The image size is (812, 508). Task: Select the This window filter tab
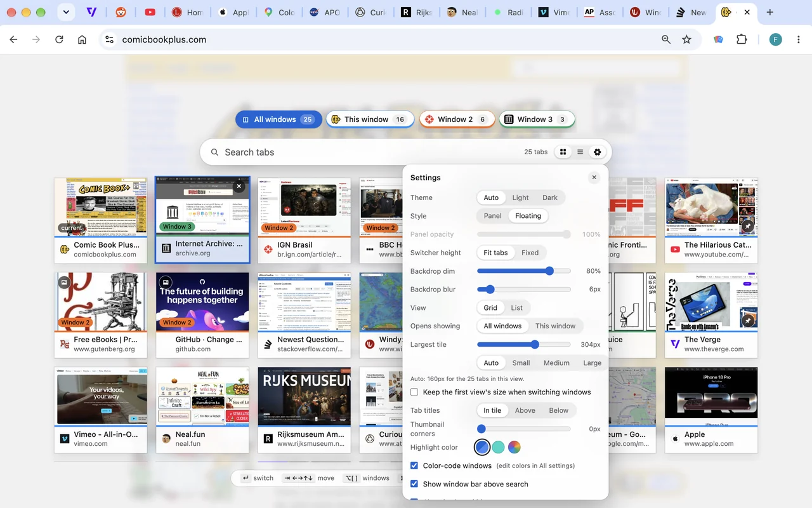[x=370, y=119]
